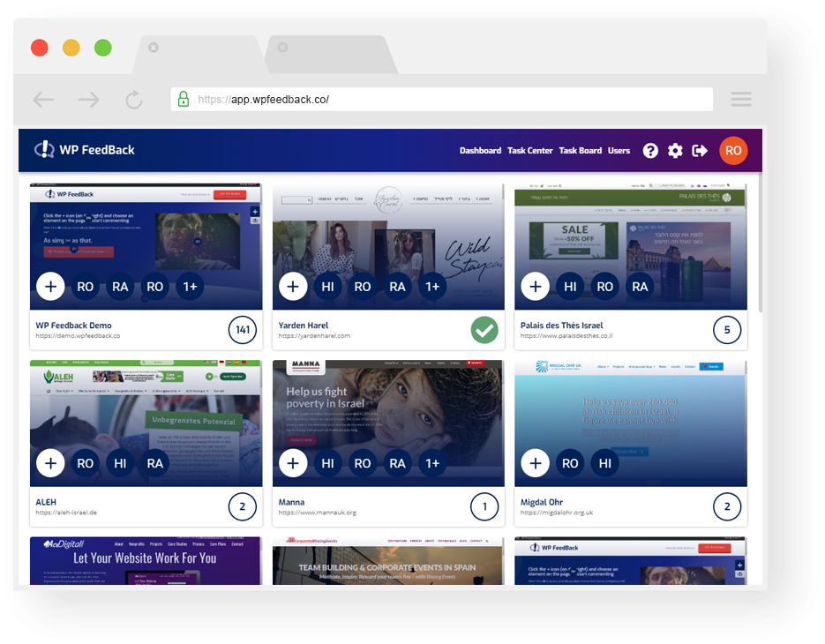Open settings gear icon in header
This screenshot has height=644, width=825.
click(675, 151)
